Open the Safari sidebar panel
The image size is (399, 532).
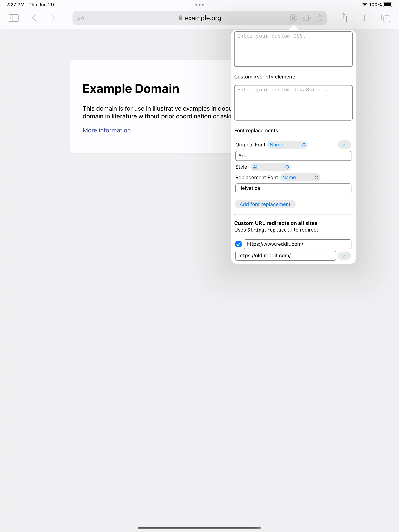[13, 18]
